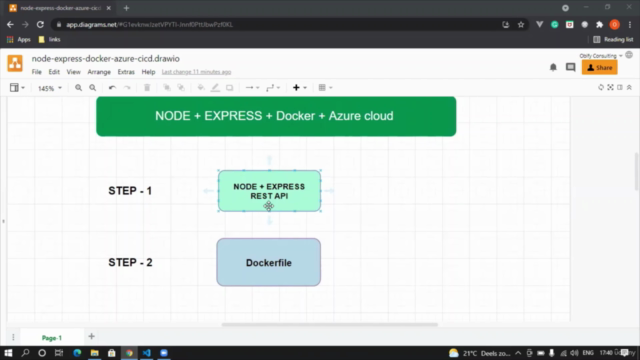Toggle shadow on selected shape

click(229, 88)
